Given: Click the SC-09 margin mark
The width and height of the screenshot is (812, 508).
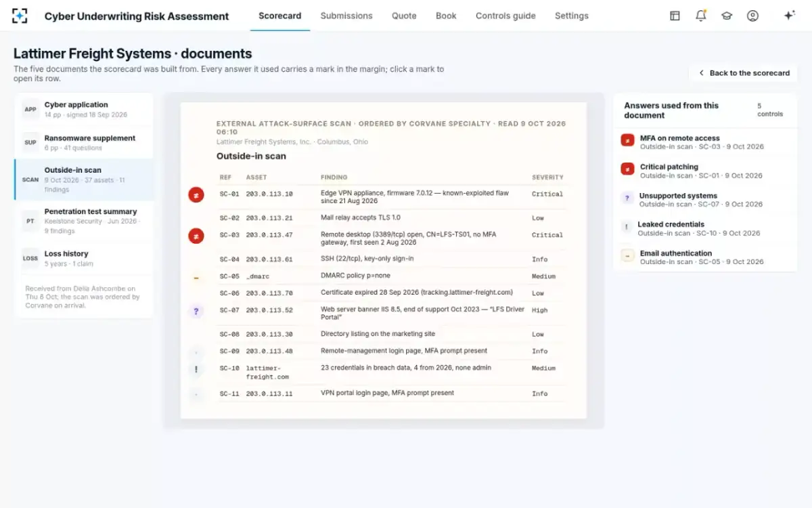Looking at the screenshot, I should pos(196,352).
